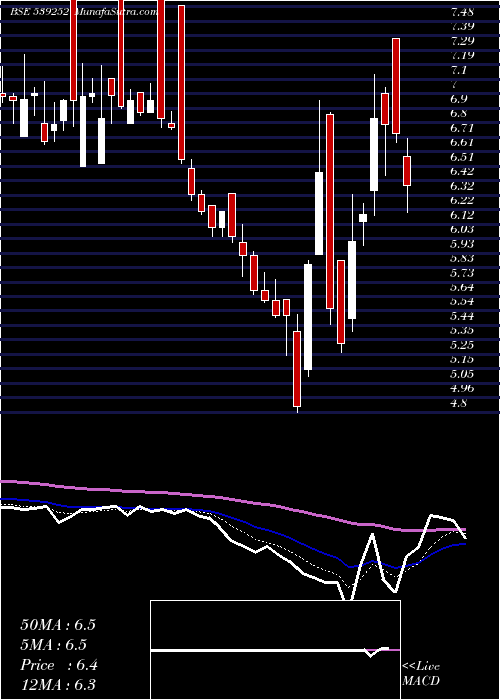This screenshot has height=700, width=500.
Task: Click the 6.71 price level label
Action: 462,128
